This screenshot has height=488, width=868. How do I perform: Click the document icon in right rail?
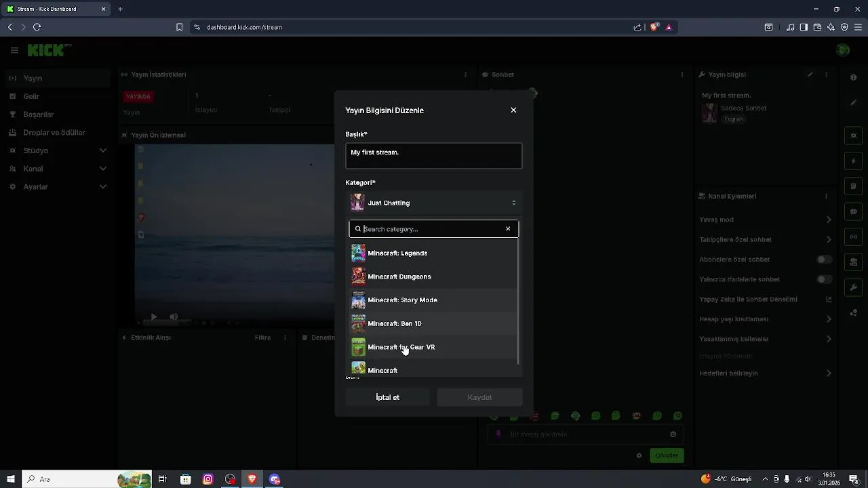[x=854, y=186]
